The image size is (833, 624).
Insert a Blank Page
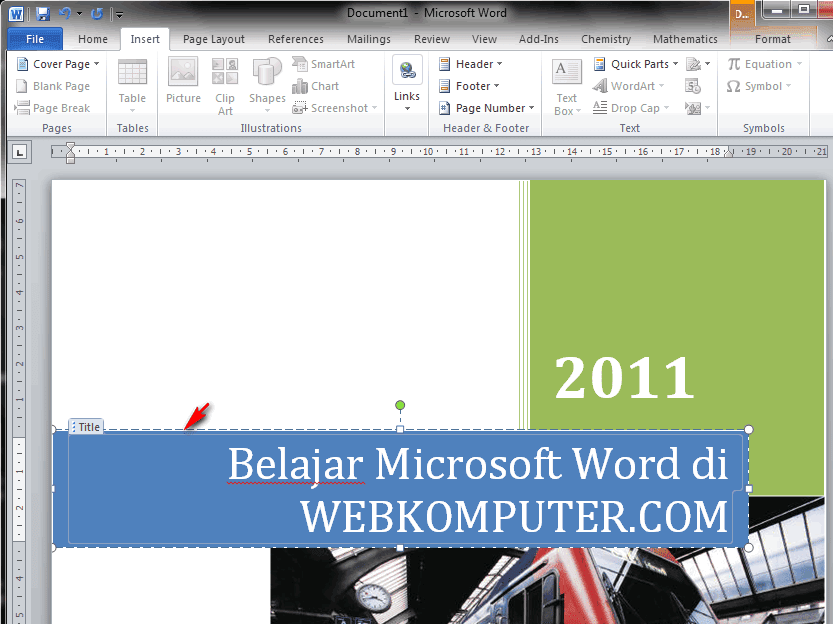click(54, 85)
